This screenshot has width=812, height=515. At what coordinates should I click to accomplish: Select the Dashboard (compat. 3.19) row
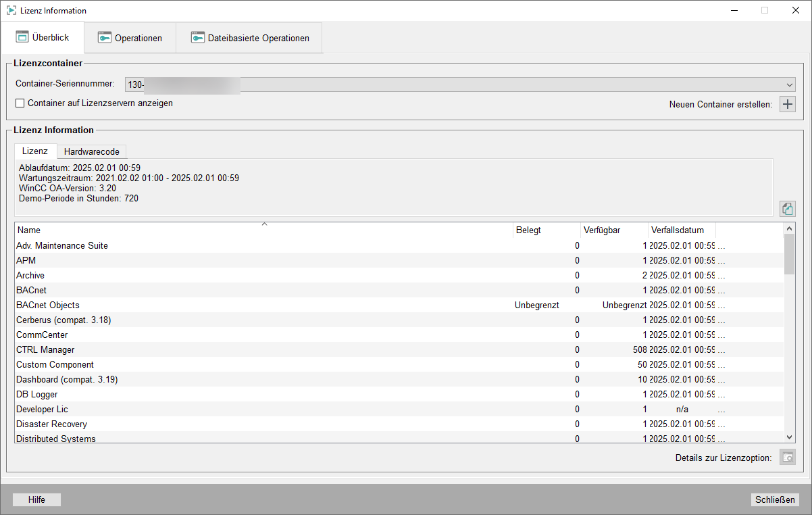(x=399, y=379)
